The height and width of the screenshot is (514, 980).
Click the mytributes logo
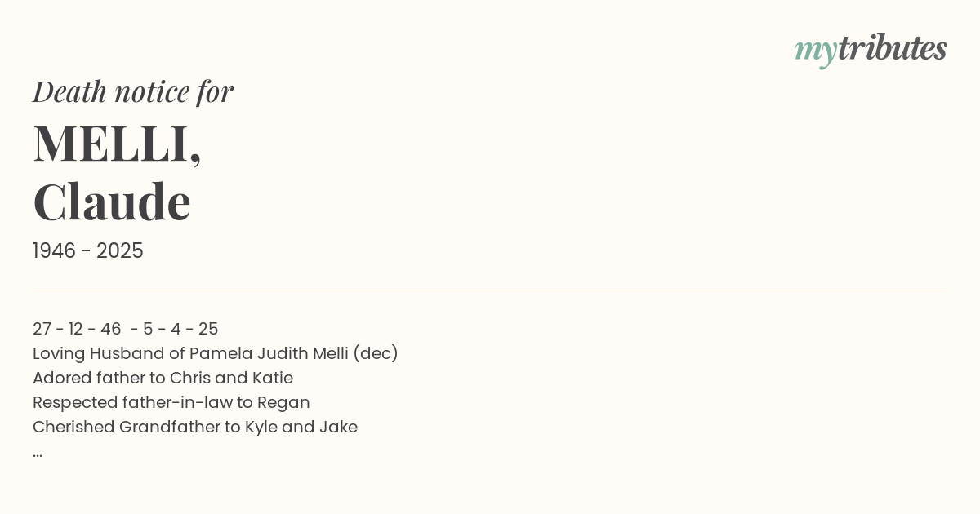(x=871, y=51)
